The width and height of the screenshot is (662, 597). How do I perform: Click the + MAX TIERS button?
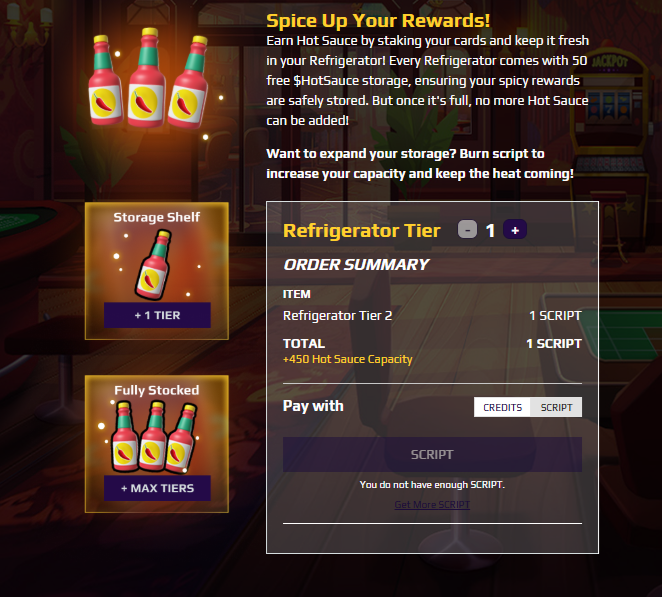point(157,488)
